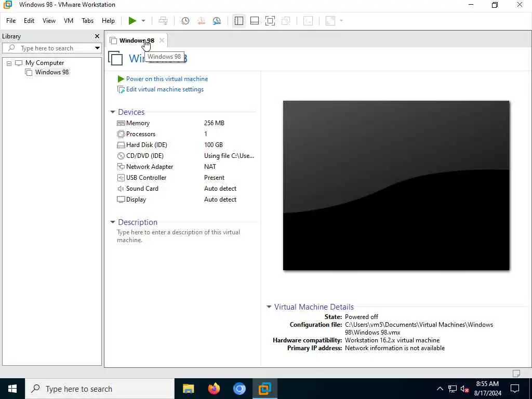The image size is (532, 399).
Task: Click the CD/DVD (IDE) icon
Action: pyautogui.click(x=121, y=156)
